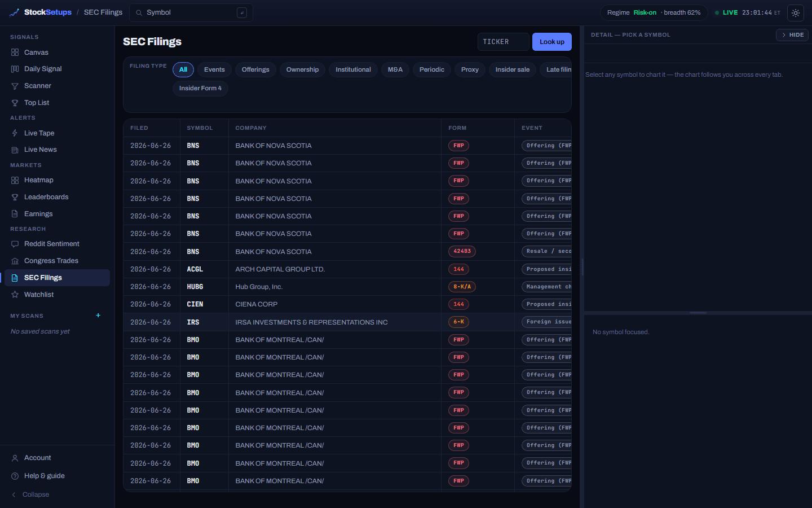Click the Look up button
Image resolution: width=812 pixels, height=508 pixels.
552,42
